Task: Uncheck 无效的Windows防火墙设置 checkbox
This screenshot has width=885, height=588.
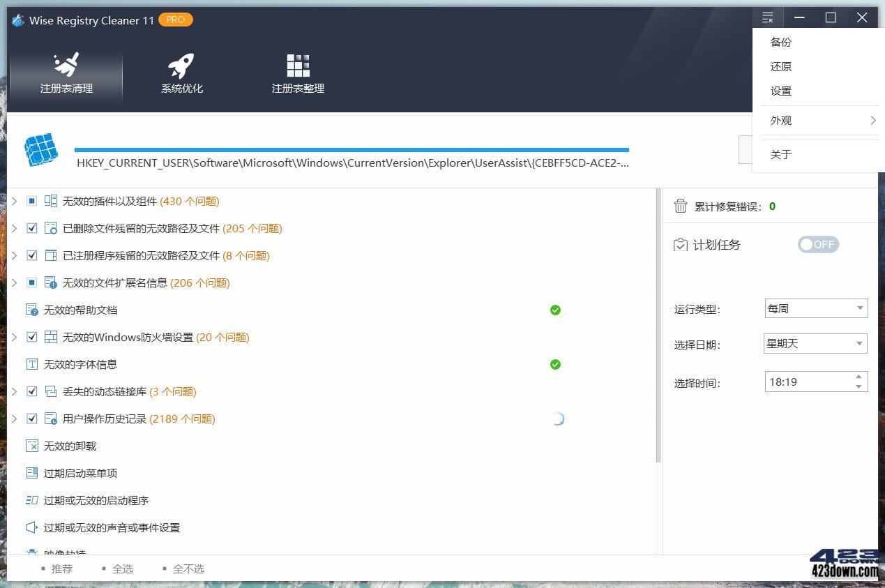Action: pos(31,337)
